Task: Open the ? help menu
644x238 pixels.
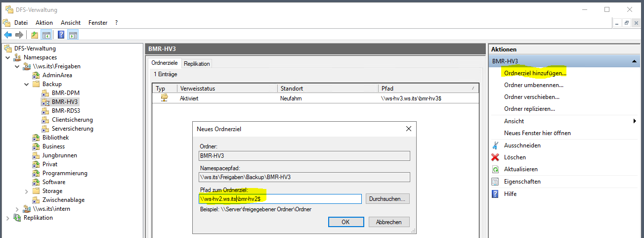Action: pyautogui.click(x=116, y=23)
